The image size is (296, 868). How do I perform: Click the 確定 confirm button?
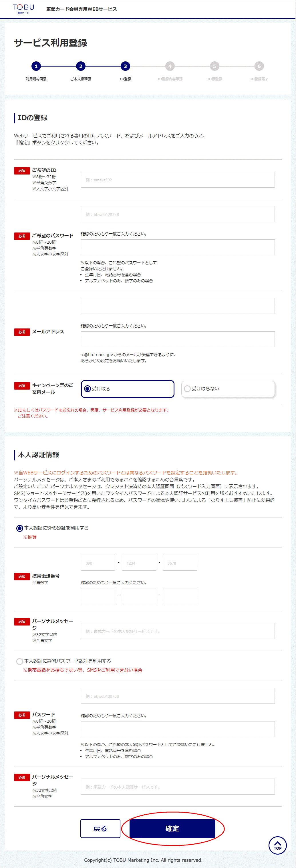(x=172, y=828)
